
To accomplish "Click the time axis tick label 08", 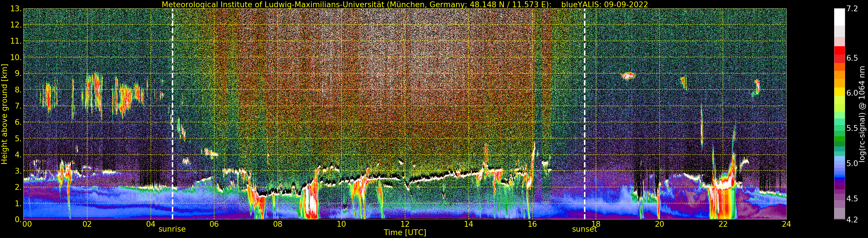I will point(278,224).
